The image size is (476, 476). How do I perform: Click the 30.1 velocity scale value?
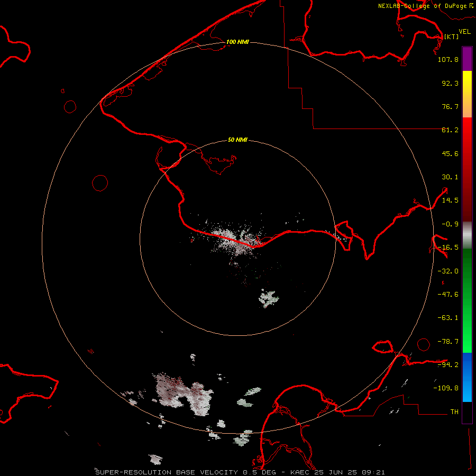(450, 177)
